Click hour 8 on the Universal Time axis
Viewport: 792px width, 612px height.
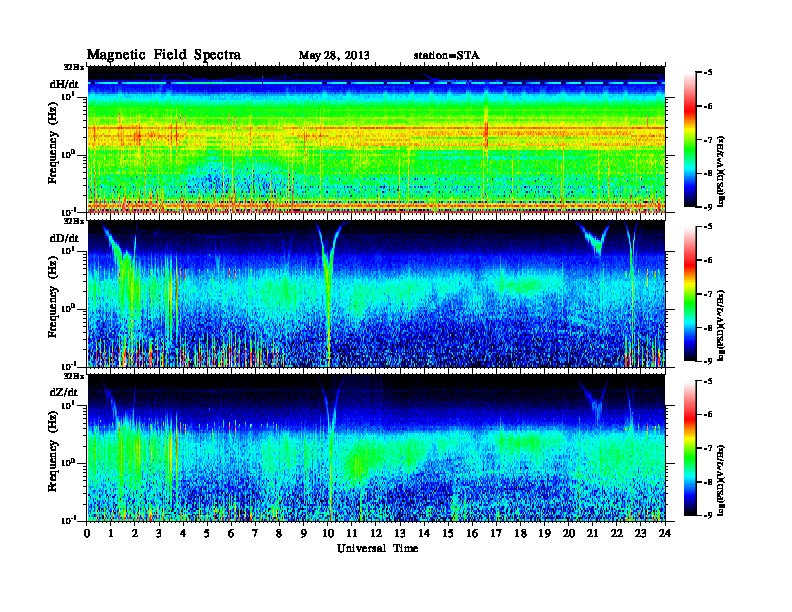click(279, 534)
